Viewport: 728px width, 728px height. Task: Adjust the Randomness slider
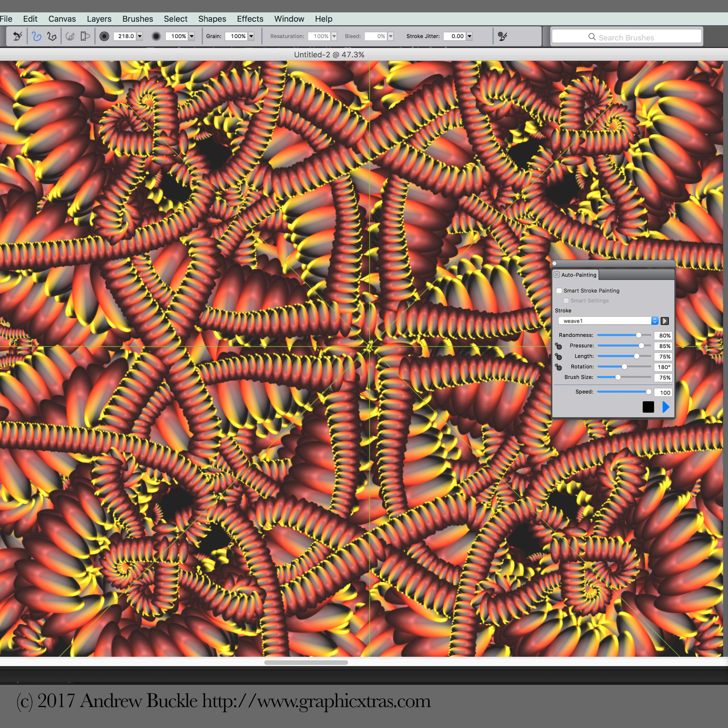pos(624,335)
